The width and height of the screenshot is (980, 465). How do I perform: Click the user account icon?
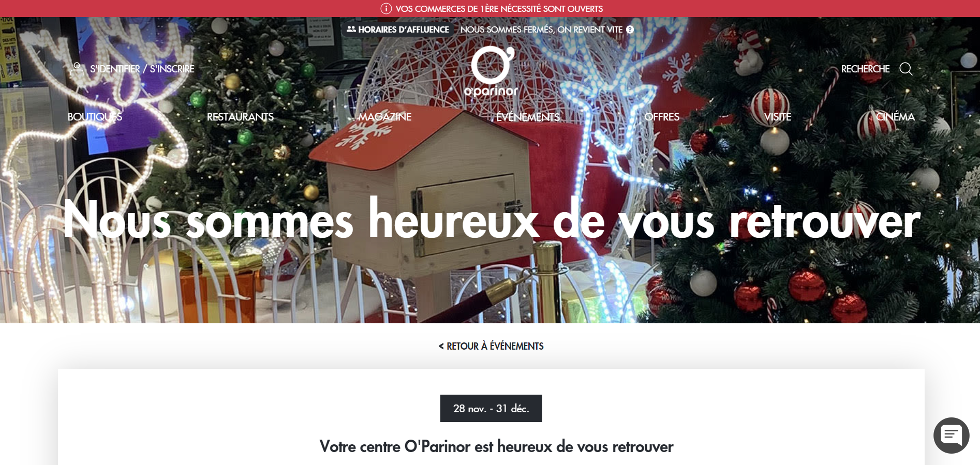pyautogui.click(x=77, y=69)
